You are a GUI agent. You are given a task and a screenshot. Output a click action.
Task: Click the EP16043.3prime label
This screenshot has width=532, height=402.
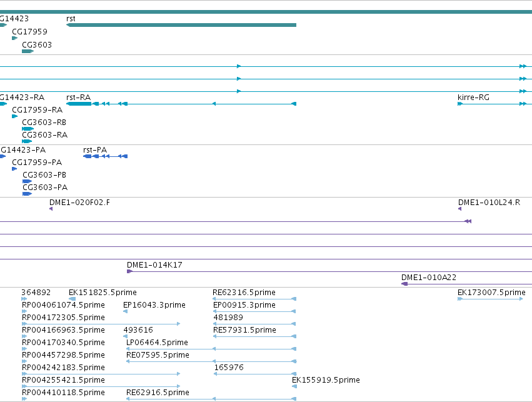[x=154, y=305]
